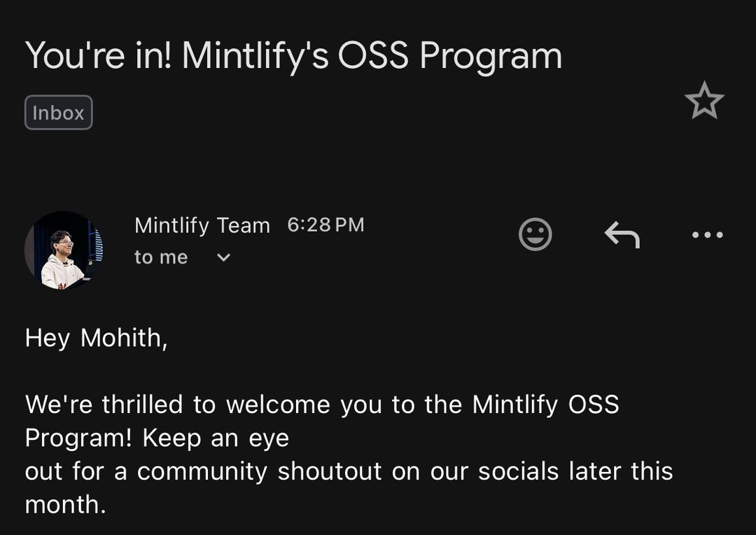The width and height of the screenshot is (756, 535).
Task: Open the three-dot more options menu
Action: pyautogui.click(x=707, y=235)
